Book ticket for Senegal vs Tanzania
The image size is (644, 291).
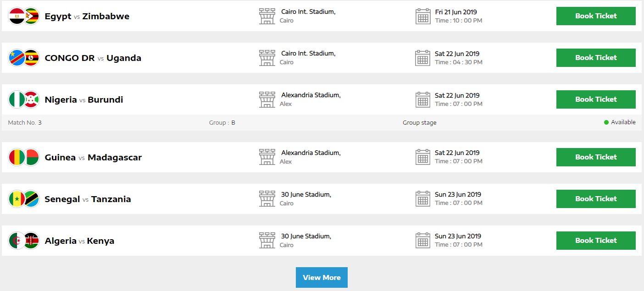click(595, 199)
